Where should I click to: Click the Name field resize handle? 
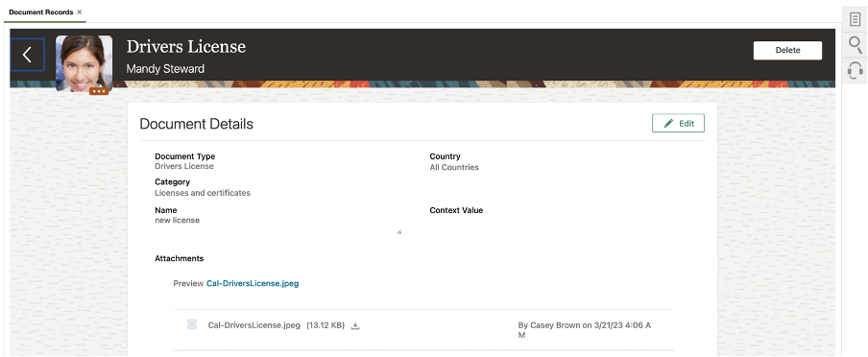(399, 232)
